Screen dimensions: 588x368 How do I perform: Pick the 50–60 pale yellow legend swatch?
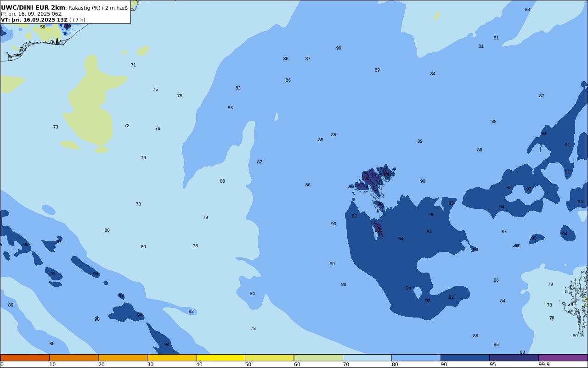point(269,357)
